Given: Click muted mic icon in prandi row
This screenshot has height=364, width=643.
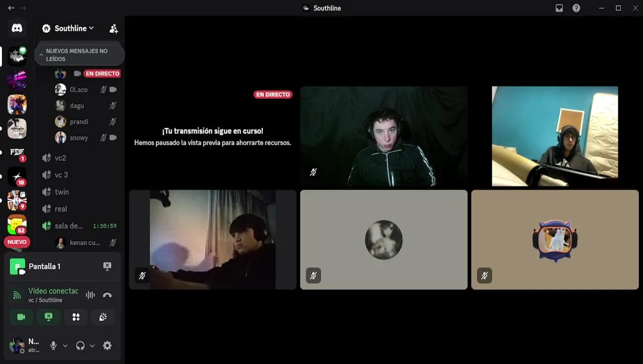Looking at the screenshot, I should [113, 122].
